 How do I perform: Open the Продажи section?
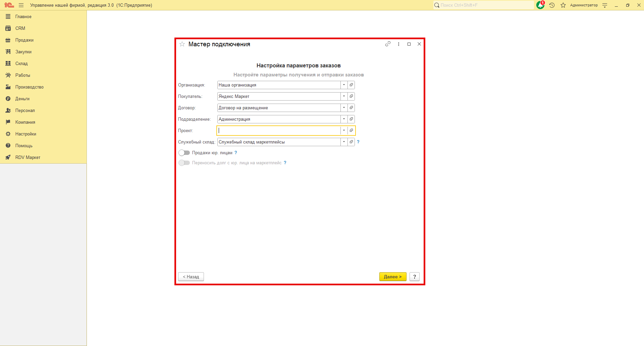pos(43,40)
